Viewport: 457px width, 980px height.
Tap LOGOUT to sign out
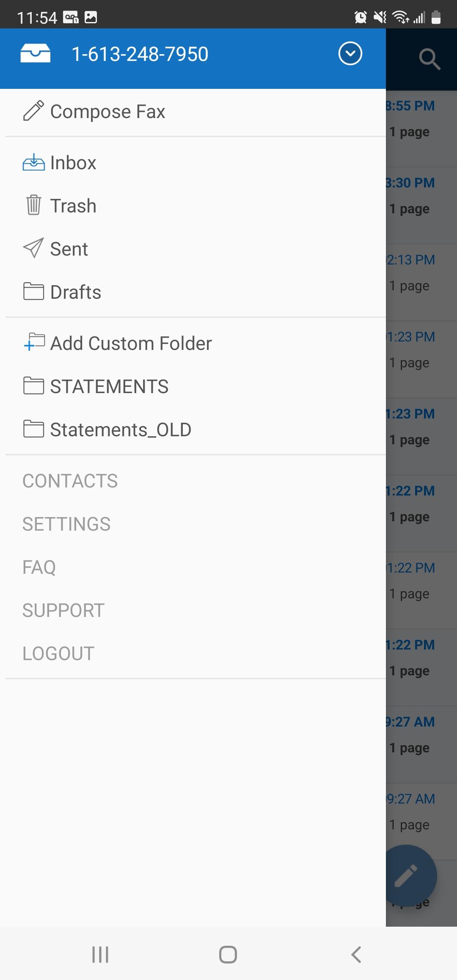(58, 653)
